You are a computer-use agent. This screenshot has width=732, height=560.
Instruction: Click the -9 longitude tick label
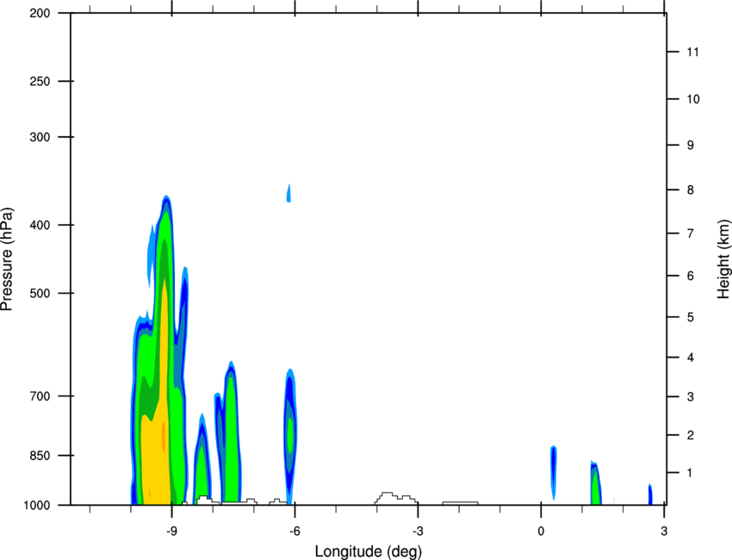click(x=171, y=532)
